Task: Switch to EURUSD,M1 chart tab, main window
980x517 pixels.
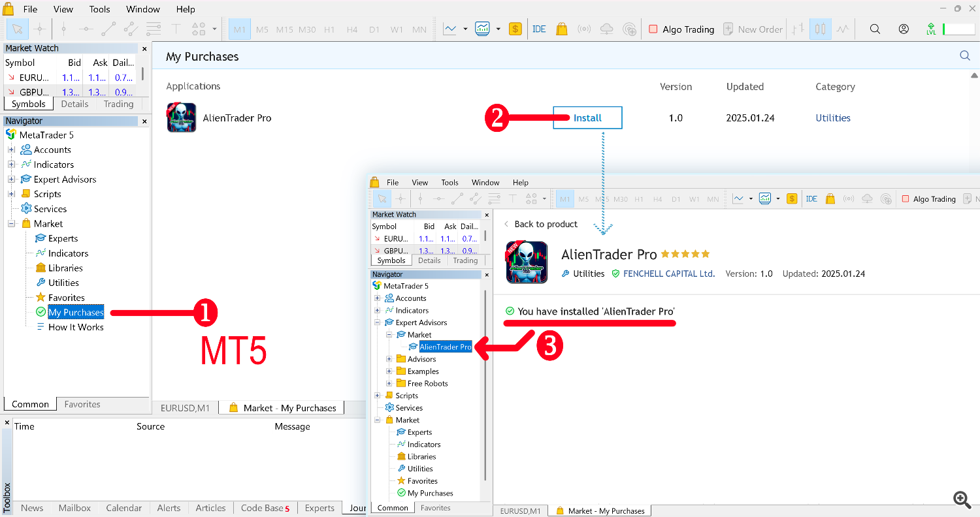Action: tap(185, 408)
